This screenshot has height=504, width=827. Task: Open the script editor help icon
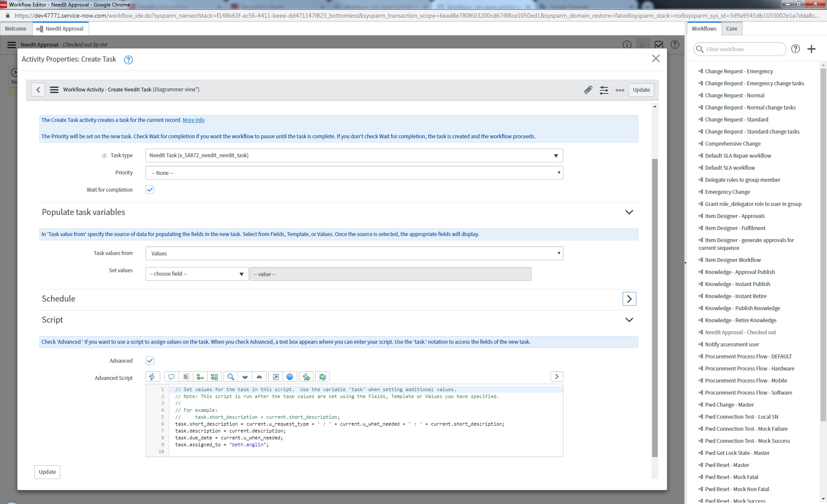(290, 377)
